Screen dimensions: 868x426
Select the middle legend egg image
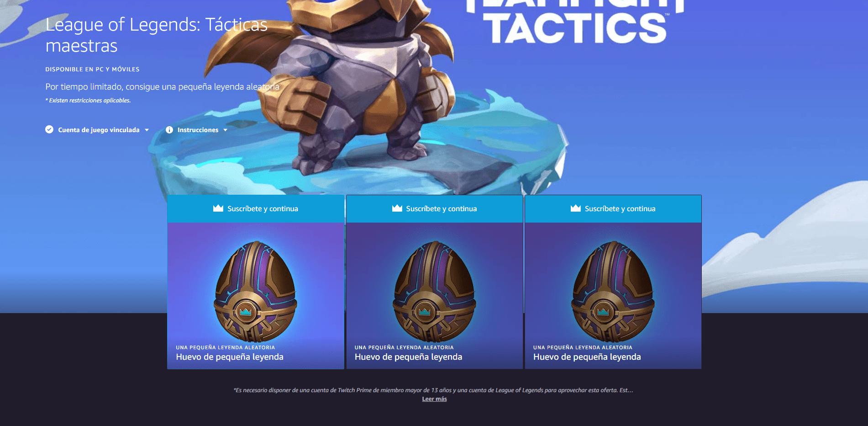435,292
